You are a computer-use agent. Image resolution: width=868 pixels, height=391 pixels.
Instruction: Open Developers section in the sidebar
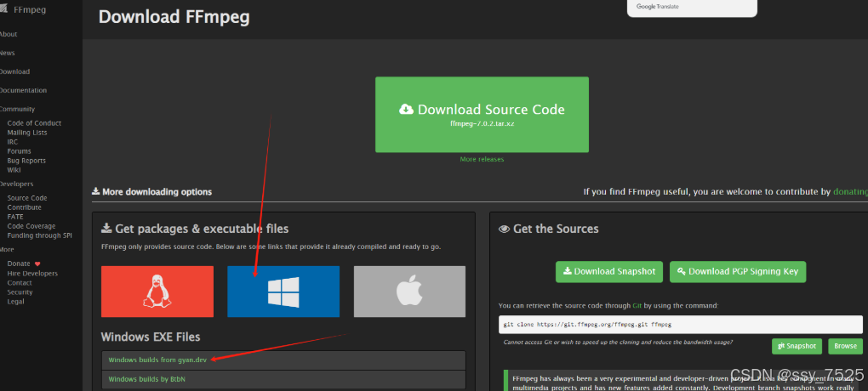point(17,184)
